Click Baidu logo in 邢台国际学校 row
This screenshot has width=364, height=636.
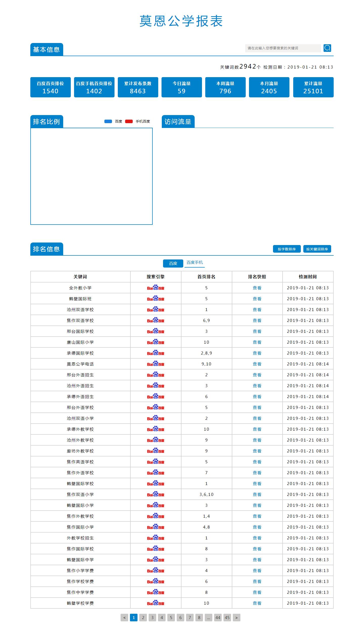coord(156,331)
